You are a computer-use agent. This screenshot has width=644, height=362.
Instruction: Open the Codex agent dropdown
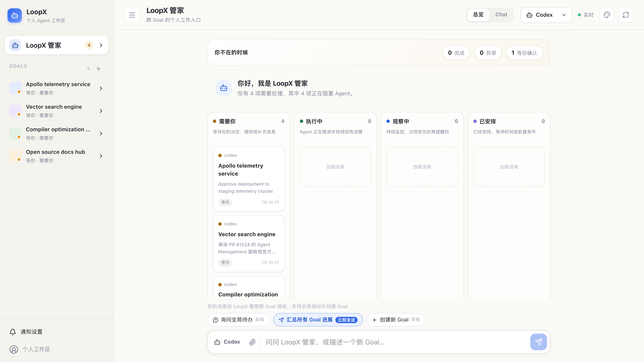pyautogui.click(x=546, y=15)
